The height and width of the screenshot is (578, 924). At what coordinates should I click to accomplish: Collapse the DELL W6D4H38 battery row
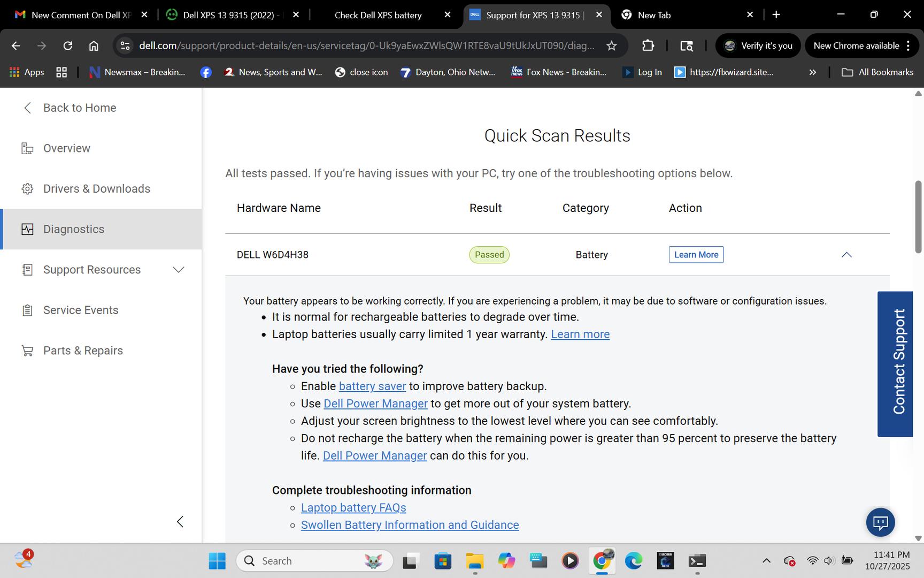(x=846, y=255)
